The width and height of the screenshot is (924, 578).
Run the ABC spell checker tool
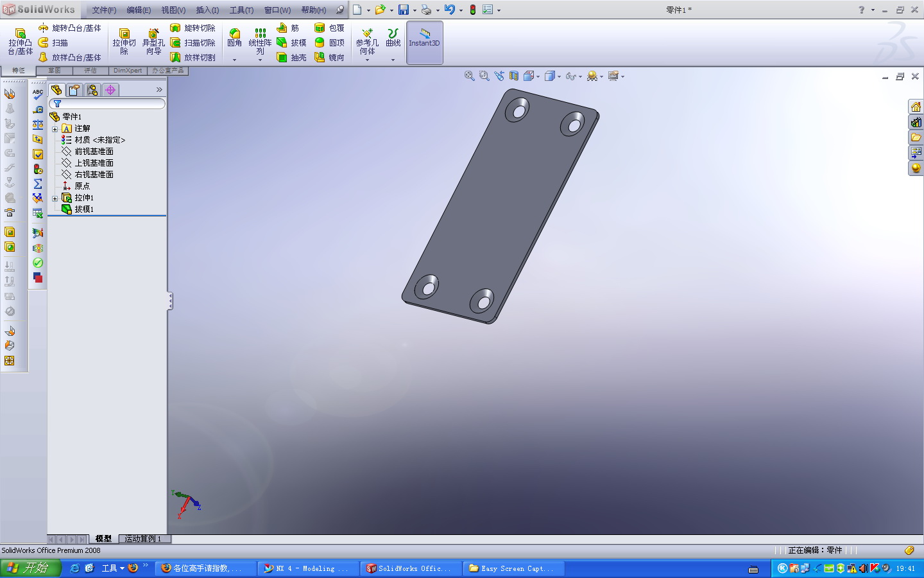tap(38, 94)
